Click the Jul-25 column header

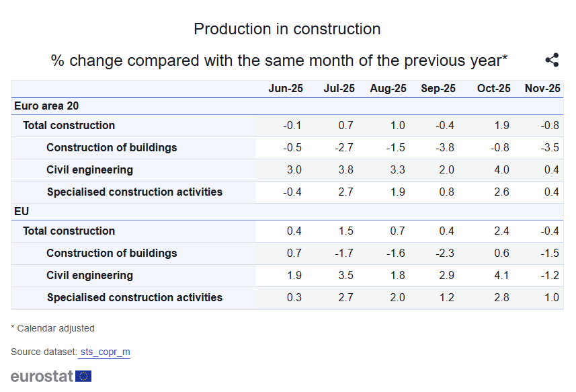pos(339,89)
